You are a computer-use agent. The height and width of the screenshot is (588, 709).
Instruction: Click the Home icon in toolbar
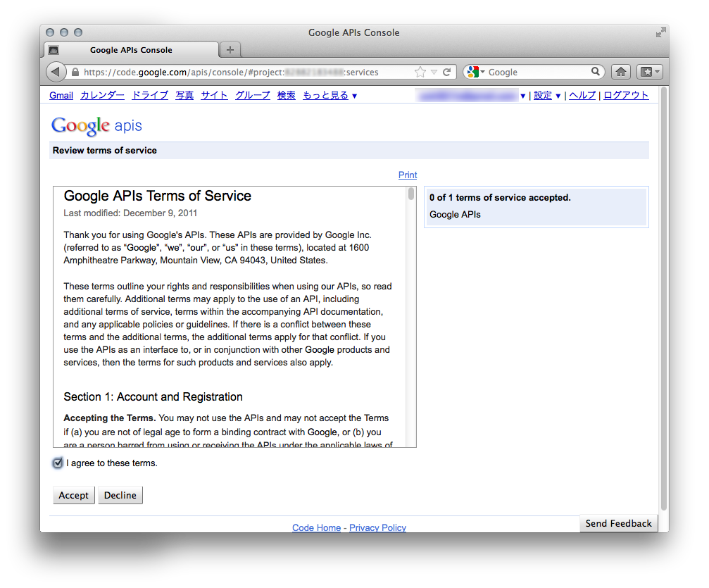click(x=620, y=71)
